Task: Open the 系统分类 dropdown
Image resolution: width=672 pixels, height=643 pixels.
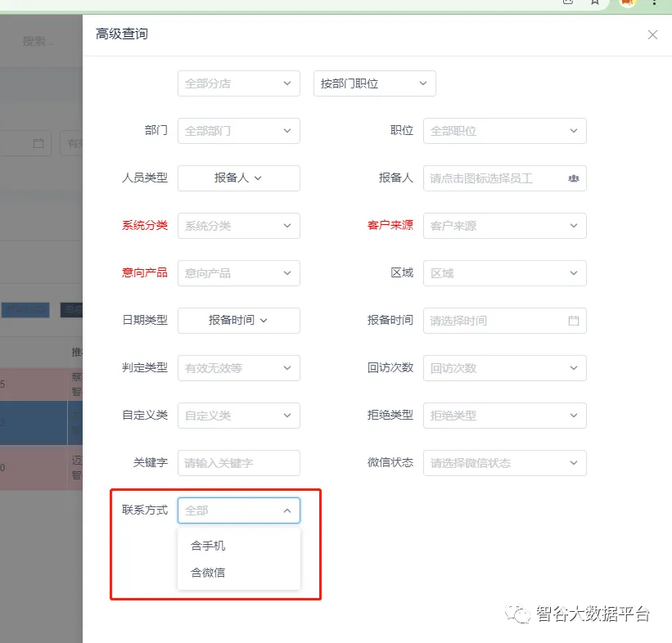Action: [238, 226]
